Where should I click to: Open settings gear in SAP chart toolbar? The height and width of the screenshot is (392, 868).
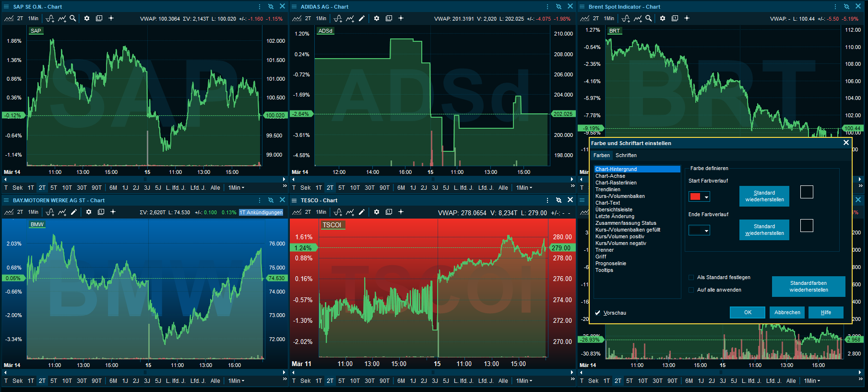tap(87, 18)
